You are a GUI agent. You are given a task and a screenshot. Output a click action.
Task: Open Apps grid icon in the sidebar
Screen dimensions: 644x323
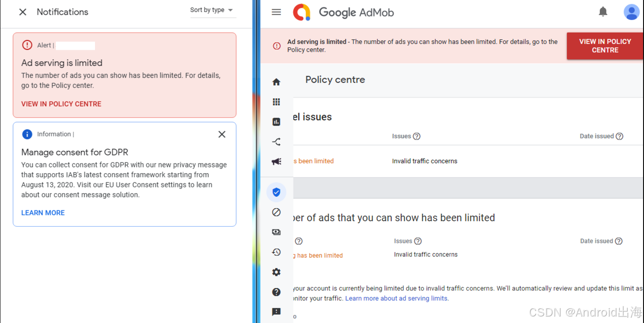point(276,102)
